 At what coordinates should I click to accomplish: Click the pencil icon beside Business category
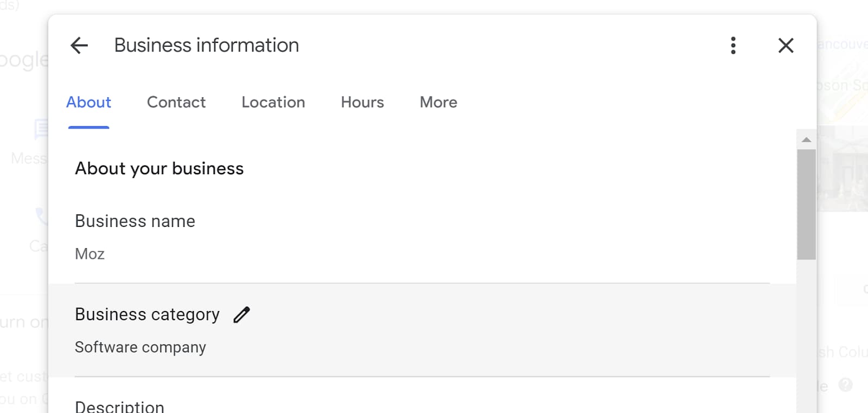pos(241,315)
